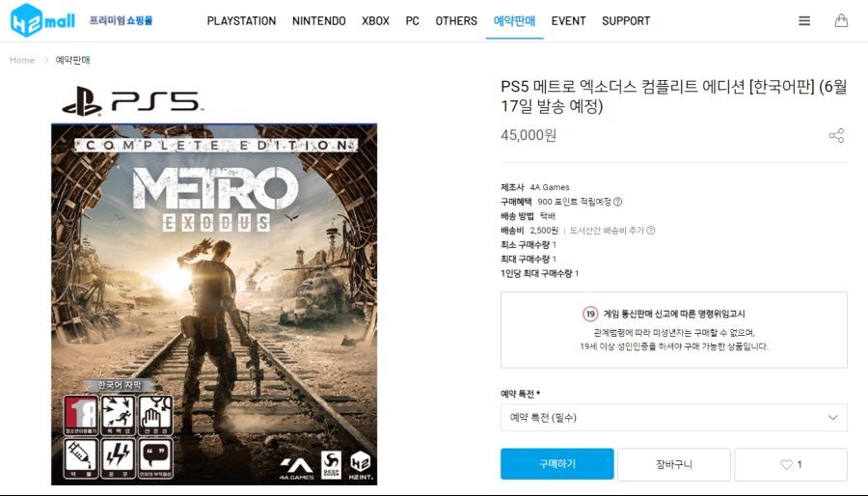This screenshot has width=868, height=496.
Task: Open the NINTENDO menu
Action: 319,21
